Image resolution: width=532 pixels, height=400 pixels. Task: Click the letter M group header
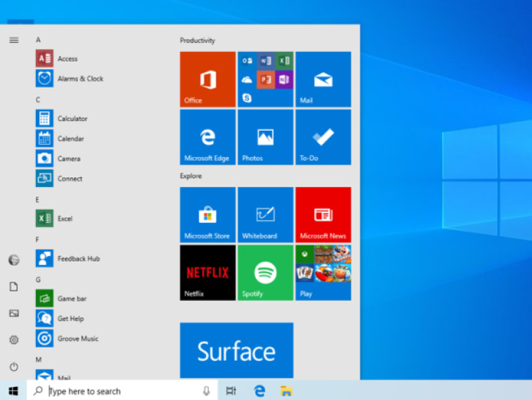(39, 360)
